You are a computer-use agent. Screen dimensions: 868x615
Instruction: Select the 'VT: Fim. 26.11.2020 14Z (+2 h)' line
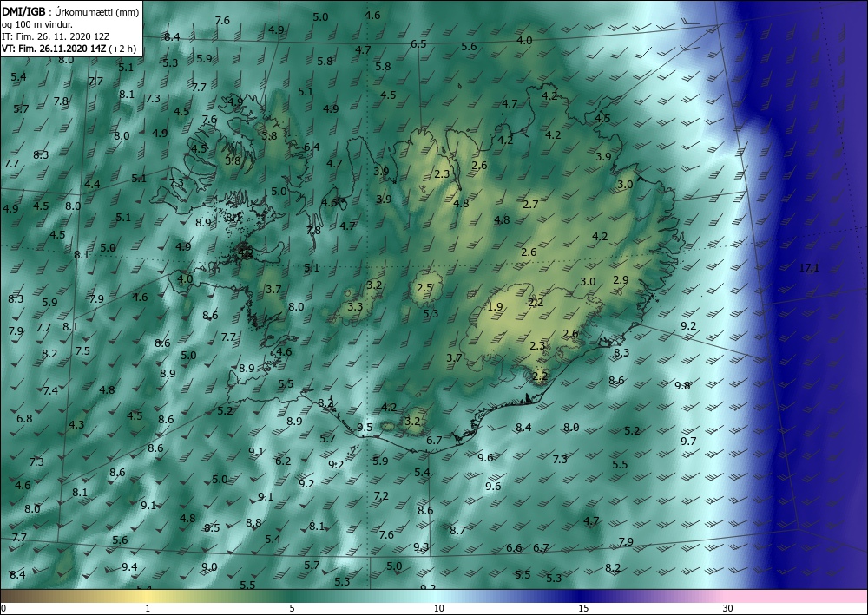(x=69, y=49)
